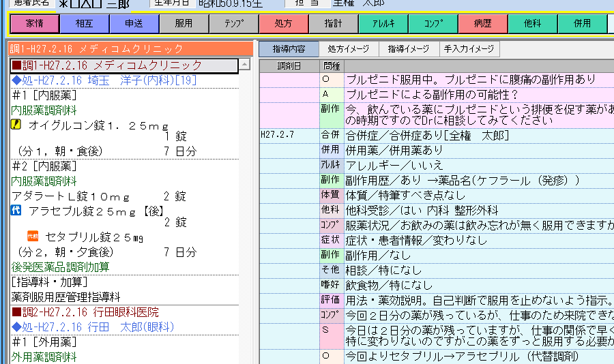Select the 指計 button
The image size is (614, 364).
pos(333,23)
